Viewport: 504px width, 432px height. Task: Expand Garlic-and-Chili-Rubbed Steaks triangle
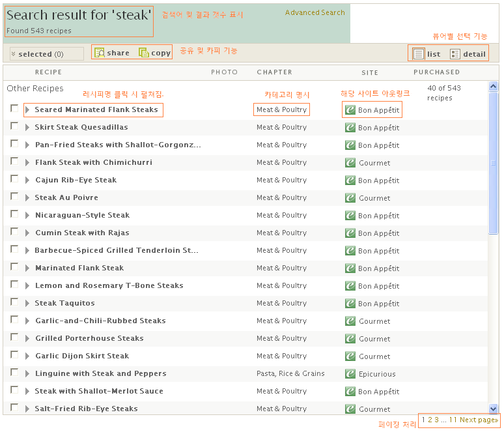click(x=27, y=321)
